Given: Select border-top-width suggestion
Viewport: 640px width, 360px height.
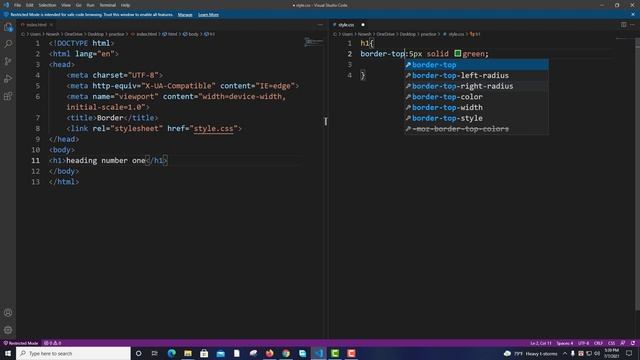Looking at the screenshot, I should (x=476, y=107).
